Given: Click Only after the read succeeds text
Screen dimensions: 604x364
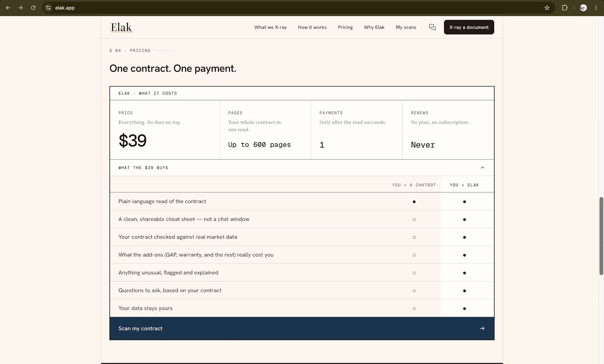Looking at the screenshot, I should coord(353,122).
